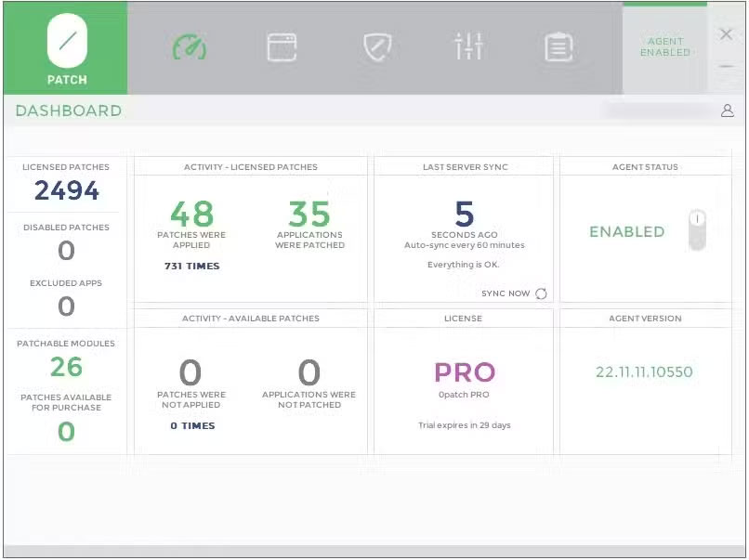
Task: Click the 0patch PATCH logo
Action: tap(66, 47)
